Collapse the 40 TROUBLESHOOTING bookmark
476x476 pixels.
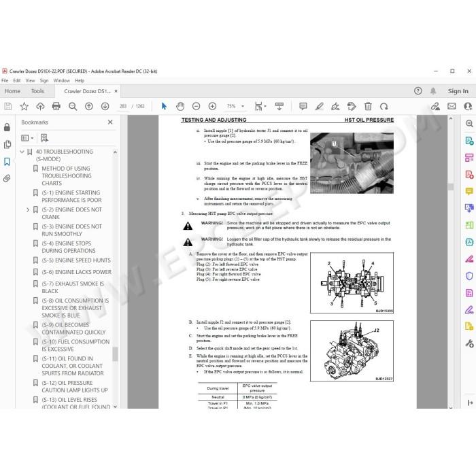[22, 152]
